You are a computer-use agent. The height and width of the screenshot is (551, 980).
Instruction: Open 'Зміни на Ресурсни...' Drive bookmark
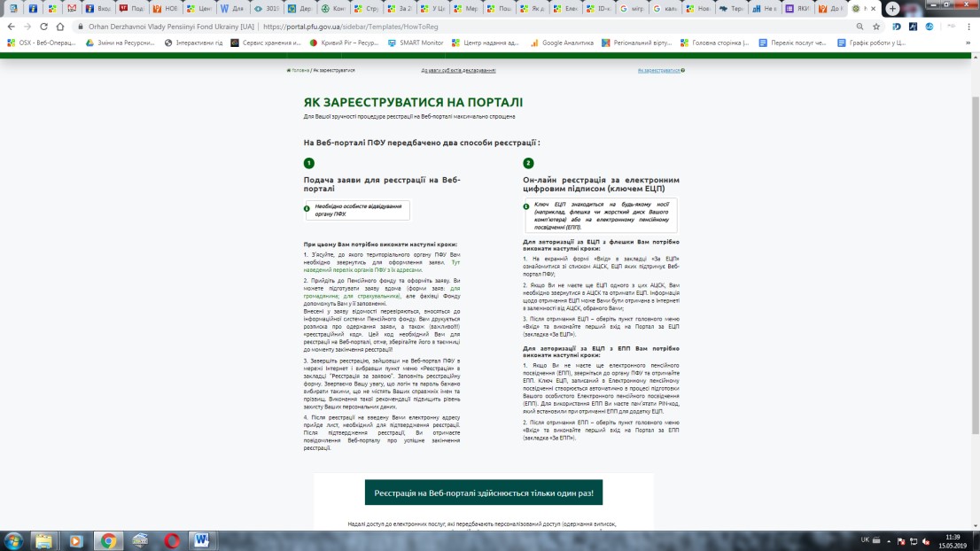click(120, 43)
